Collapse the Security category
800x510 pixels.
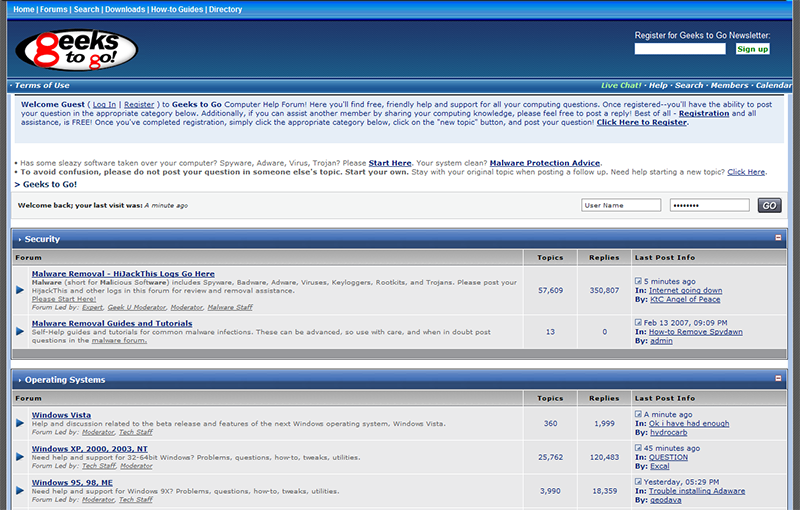tap(778, 238)
